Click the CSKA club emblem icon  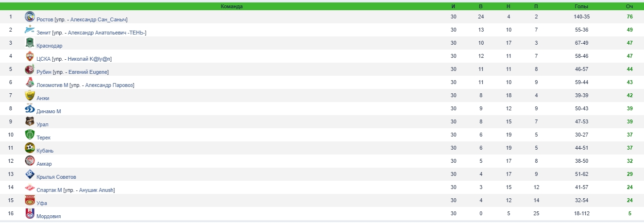(x=30, y=56)
